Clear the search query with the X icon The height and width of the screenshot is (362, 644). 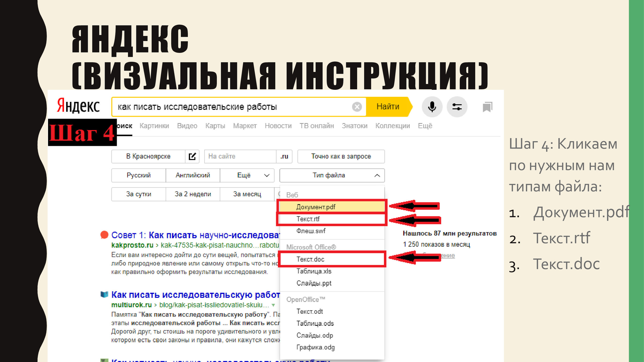tap(357, 107)
